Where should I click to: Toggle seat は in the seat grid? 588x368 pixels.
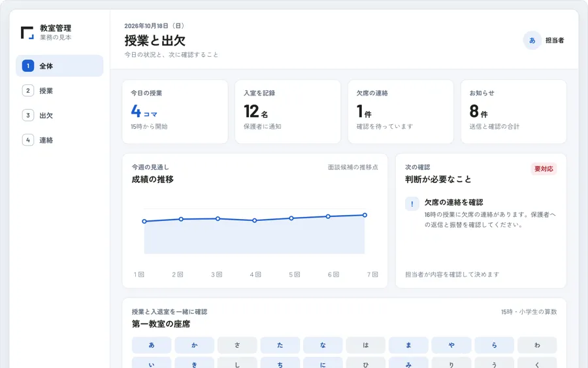(x=366, y=345)
